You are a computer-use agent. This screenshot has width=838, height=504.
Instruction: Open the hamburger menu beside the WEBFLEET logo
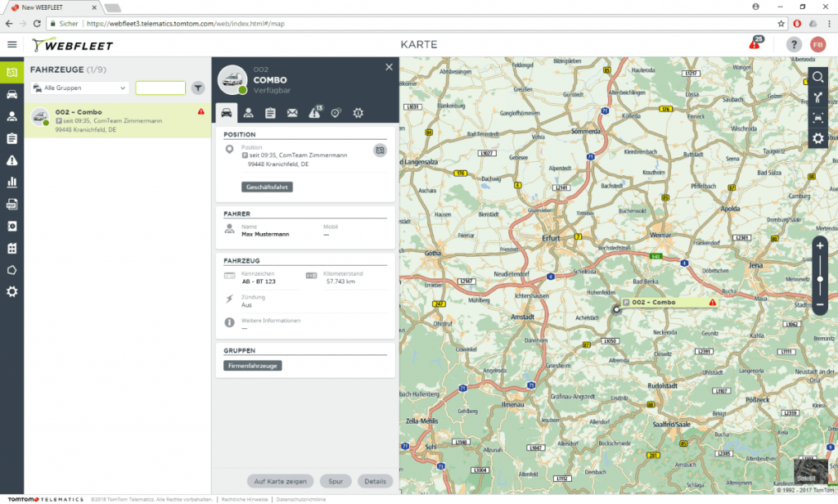(x=11, y=45)
